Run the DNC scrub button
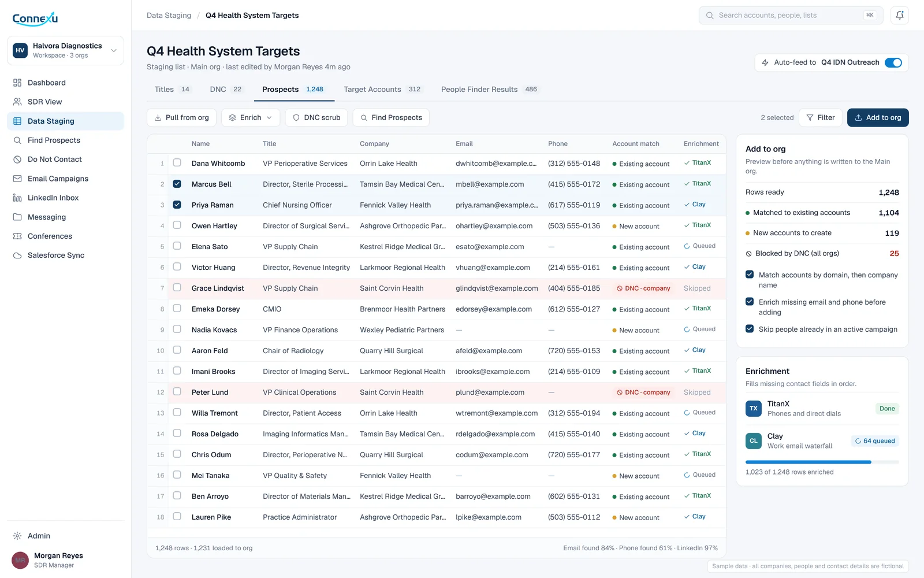 click(316, 117)
